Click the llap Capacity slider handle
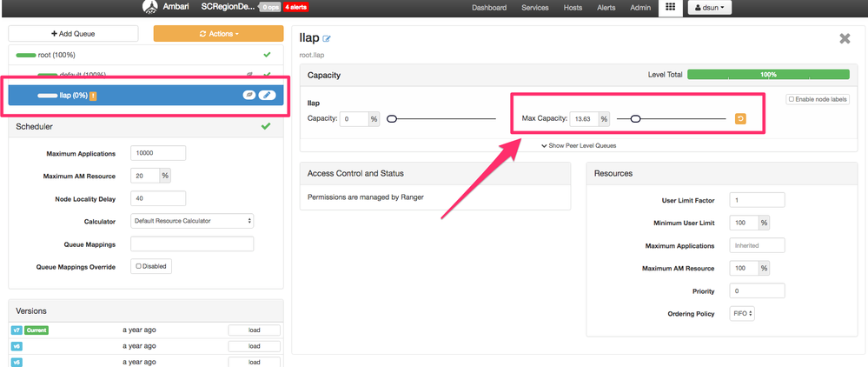 (x=392, y=118)
